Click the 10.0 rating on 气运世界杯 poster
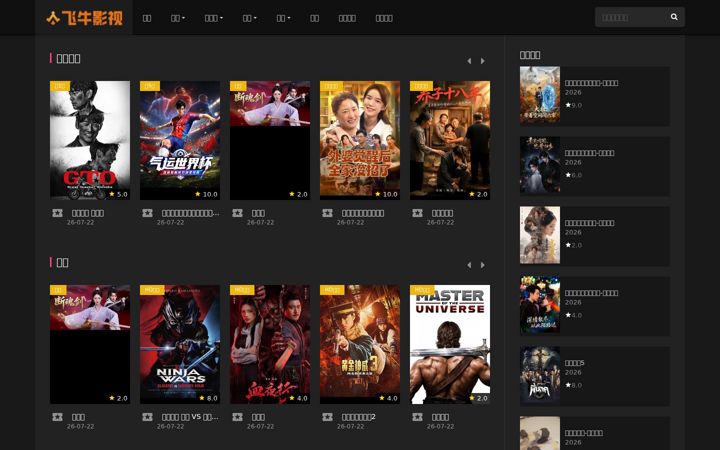This screenshot has width=720, height=450. [206, 194]
